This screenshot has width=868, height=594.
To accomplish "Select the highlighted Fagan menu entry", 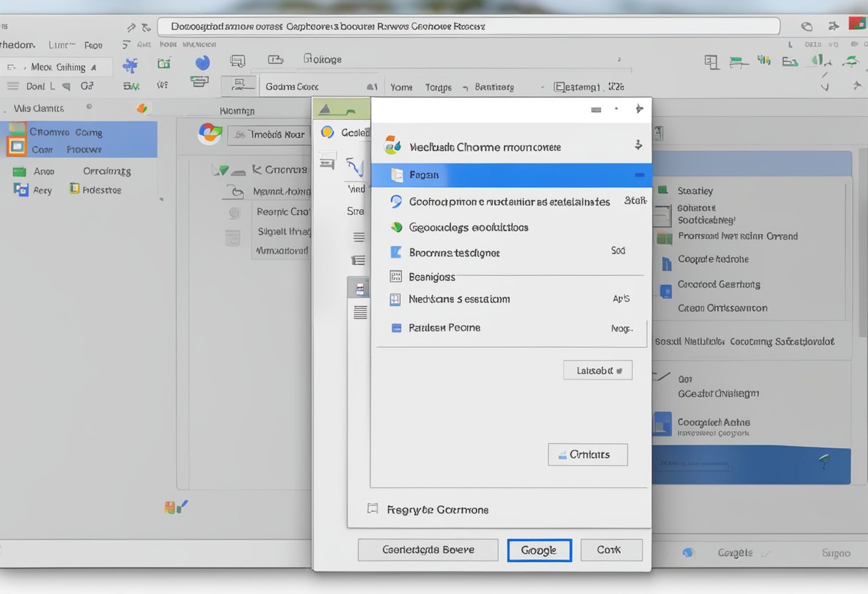I will 511,174.
